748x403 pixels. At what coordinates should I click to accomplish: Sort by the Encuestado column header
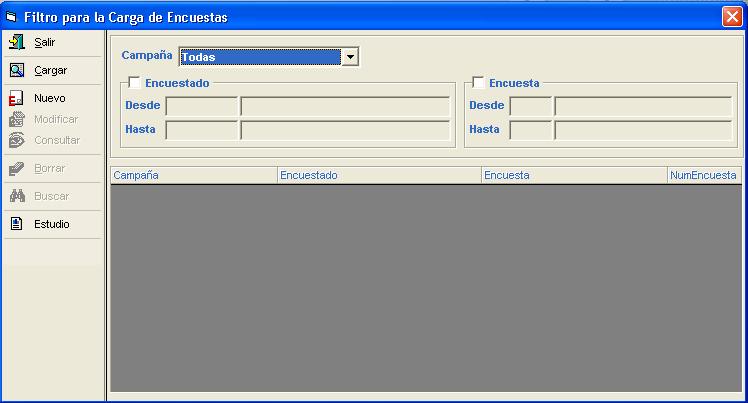click(379, 175)
